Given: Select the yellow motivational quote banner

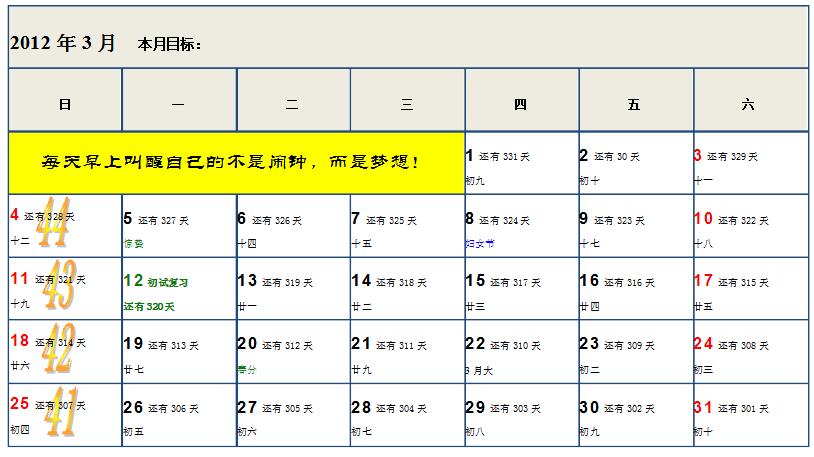Looking at the screenshot, I should 236,161.
